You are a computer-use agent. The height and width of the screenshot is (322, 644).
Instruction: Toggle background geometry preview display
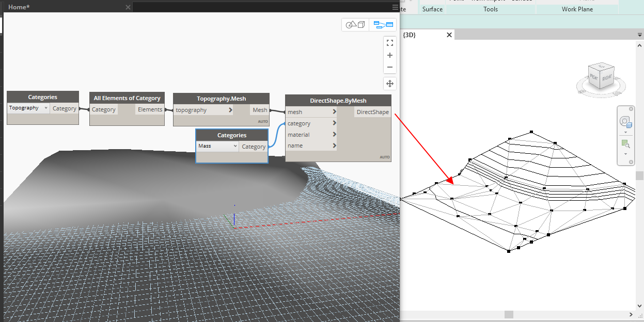coord(355,24)
